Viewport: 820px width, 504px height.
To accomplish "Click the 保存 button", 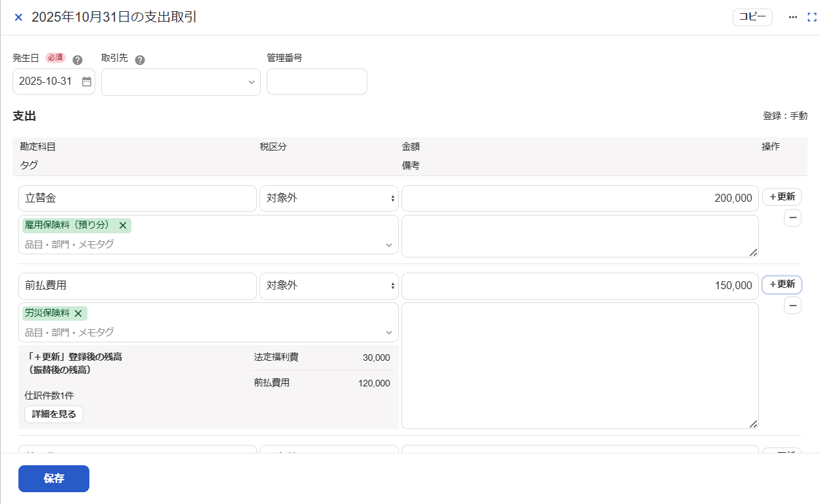I will (54, 478).
